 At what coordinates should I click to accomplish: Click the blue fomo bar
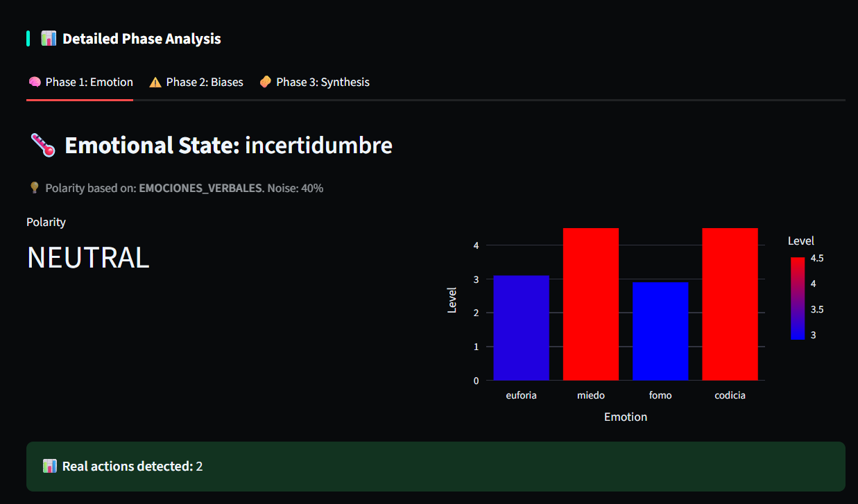(x=660, y=331)
